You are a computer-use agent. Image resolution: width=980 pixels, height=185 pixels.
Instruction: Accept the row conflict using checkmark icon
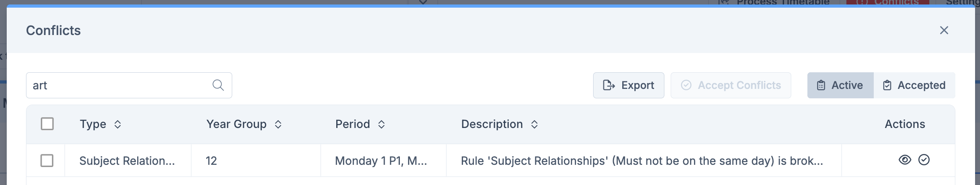[924, 160]
